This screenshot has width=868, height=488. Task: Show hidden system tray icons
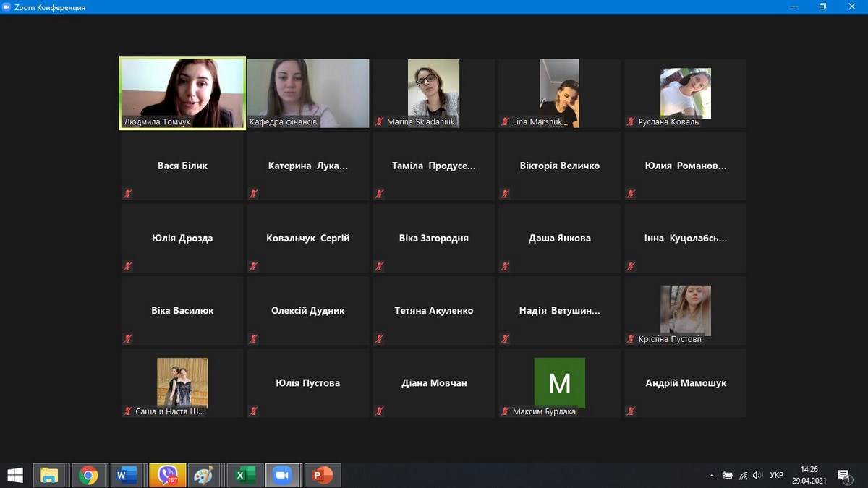coord(712,475)
